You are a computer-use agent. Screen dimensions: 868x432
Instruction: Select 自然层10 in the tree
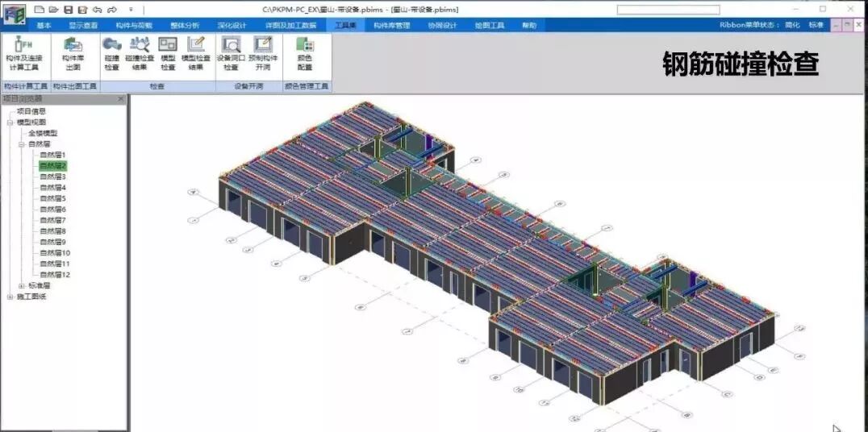55,253
